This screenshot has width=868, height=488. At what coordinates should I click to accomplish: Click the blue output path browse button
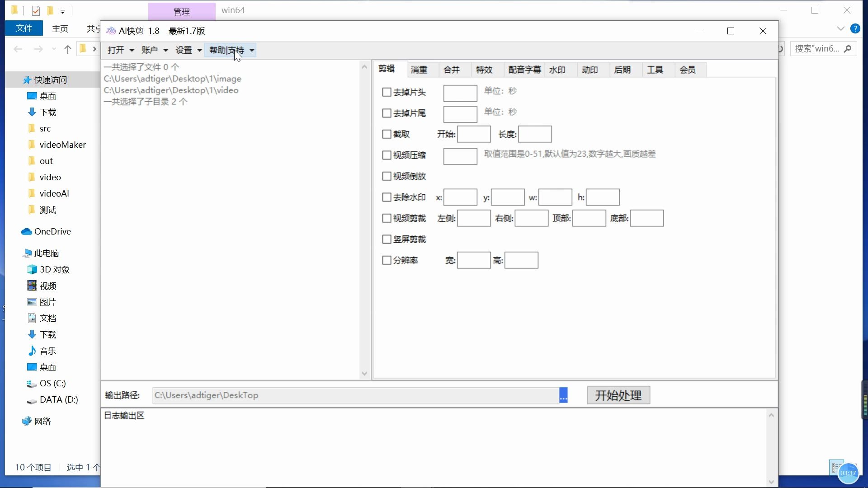click(563, 395)
